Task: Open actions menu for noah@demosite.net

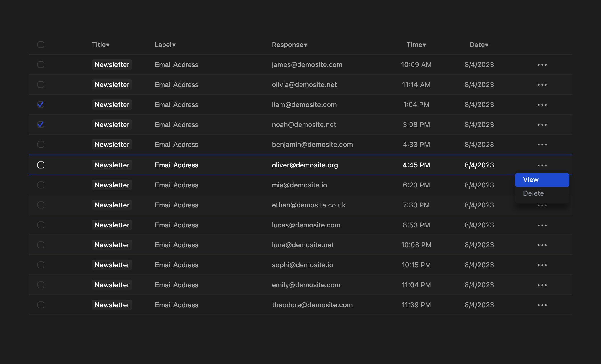Action: point(542,125)
